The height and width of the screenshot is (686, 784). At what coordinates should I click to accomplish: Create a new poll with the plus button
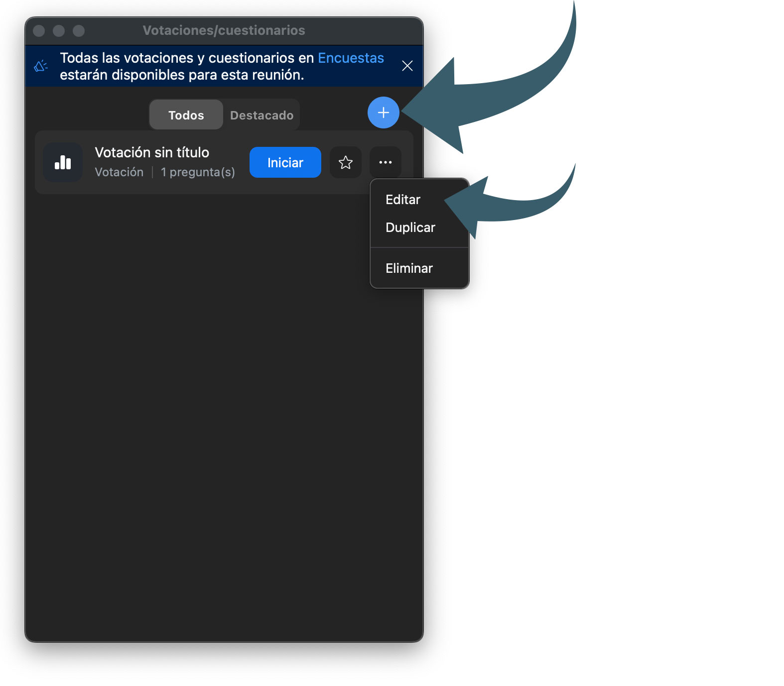[383, 113]
